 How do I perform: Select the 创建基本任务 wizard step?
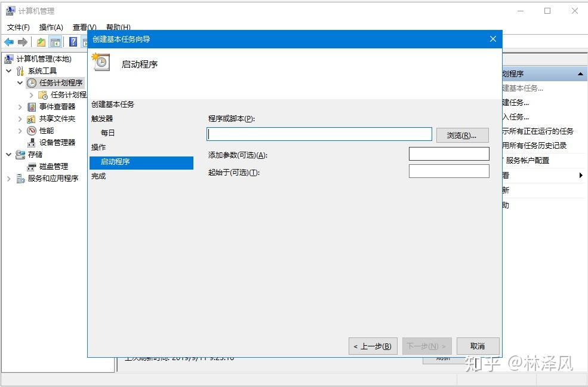click(112, 105)
